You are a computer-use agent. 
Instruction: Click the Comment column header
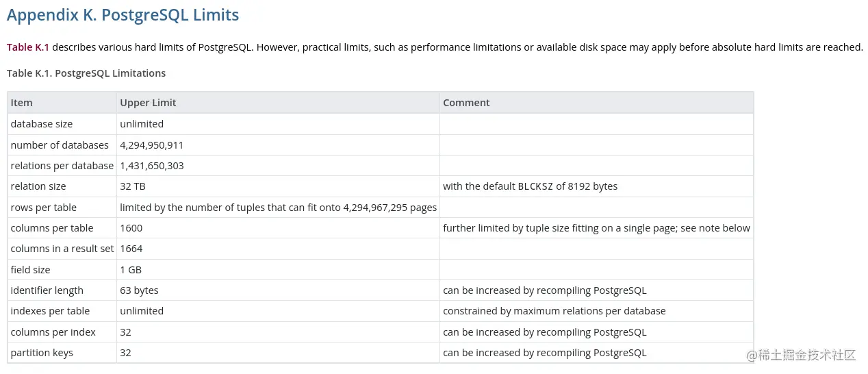click(466, 103)
